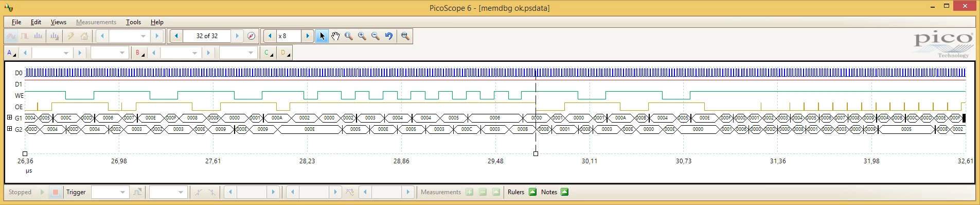Viewport: 980px width, 205px height.
Task: Toggle the Notes panel button
Action: (565, 192)
